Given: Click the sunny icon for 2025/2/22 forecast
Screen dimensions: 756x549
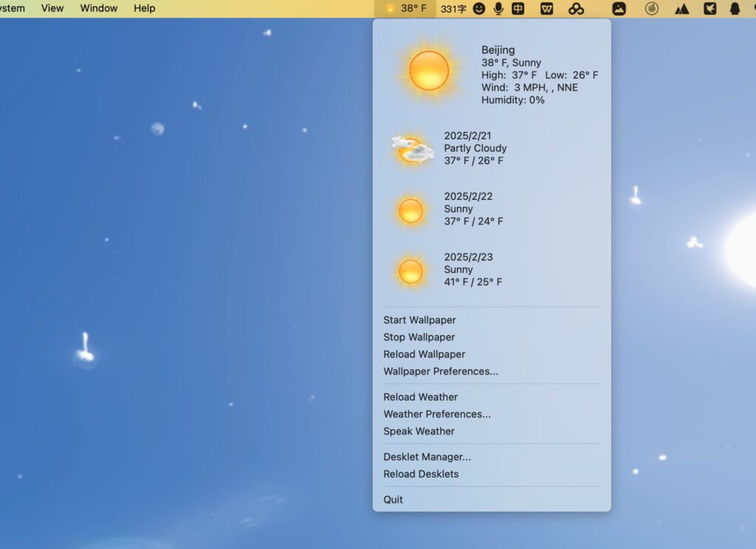Looking at the screenshot, I should pyautogui.click(x=411, y=210).
